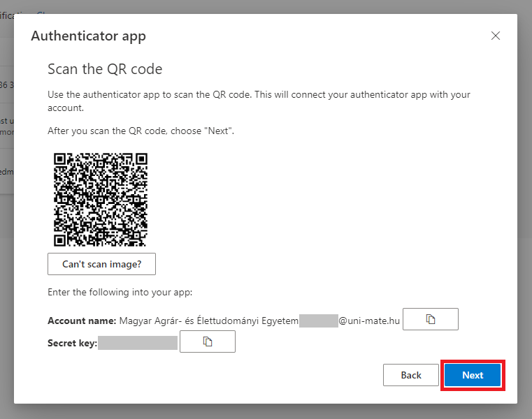Click the @uni-mate.hu email domain text
The height and width of the screenshot is (419, 532).
[x=369, y=321]
